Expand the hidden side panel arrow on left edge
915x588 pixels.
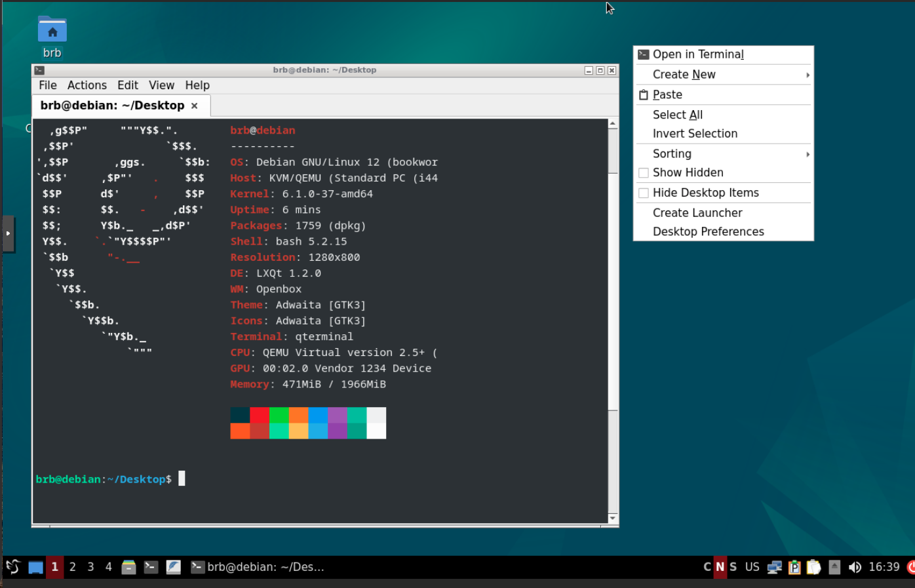point(8,233)
